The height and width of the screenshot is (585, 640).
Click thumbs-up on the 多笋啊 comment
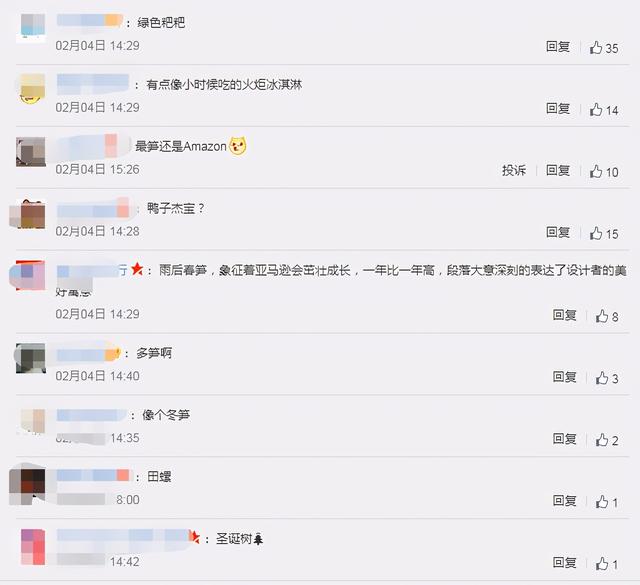[607, 378]
